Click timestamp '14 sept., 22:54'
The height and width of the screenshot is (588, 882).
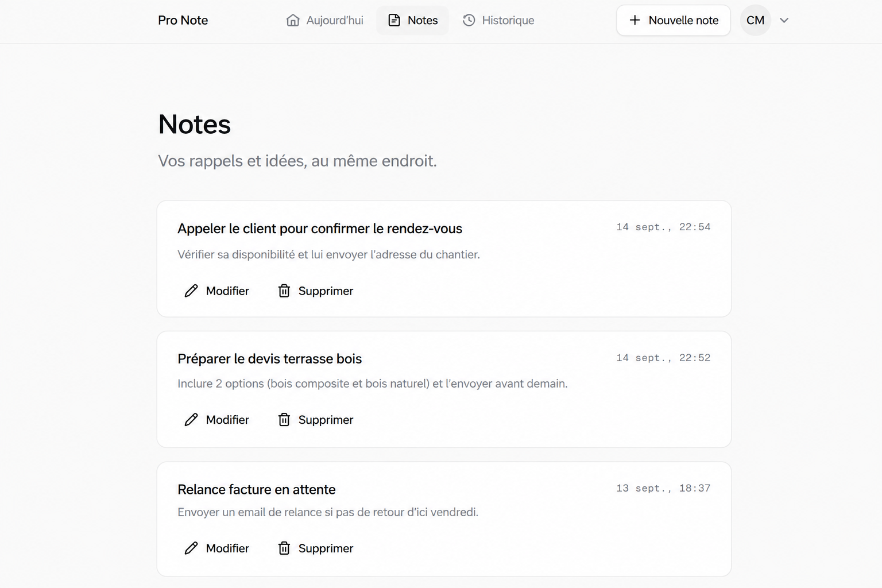point(663,227)
